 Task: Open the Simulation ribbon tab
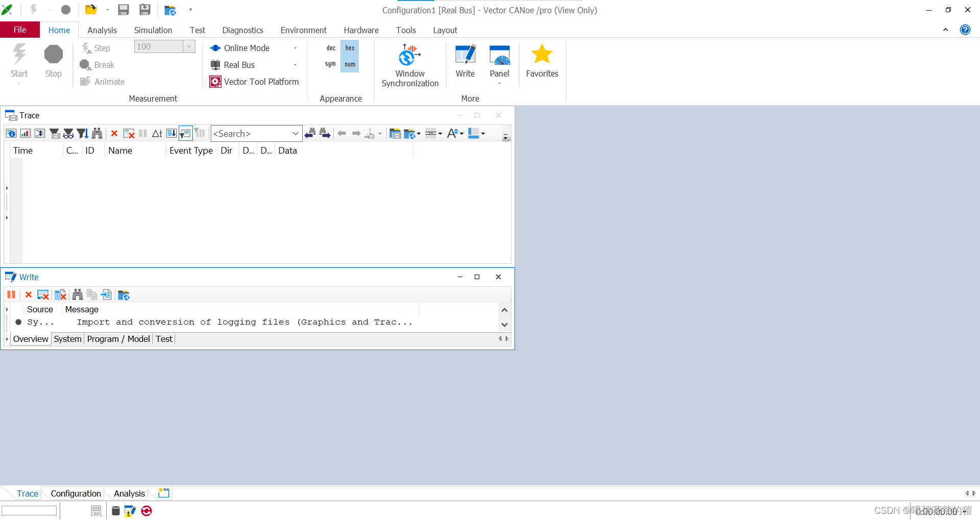153,30
